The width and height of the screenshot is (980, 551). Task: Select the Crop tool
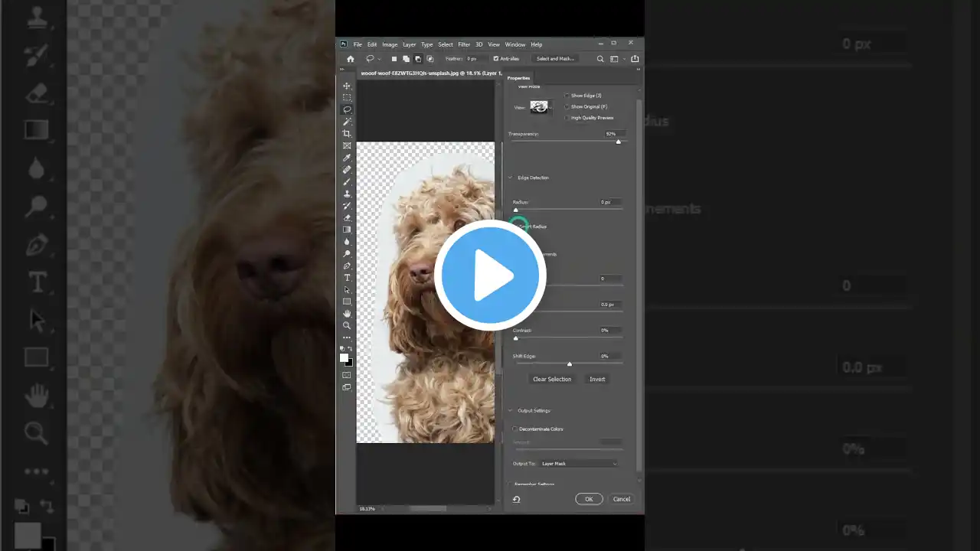[347, 134]
